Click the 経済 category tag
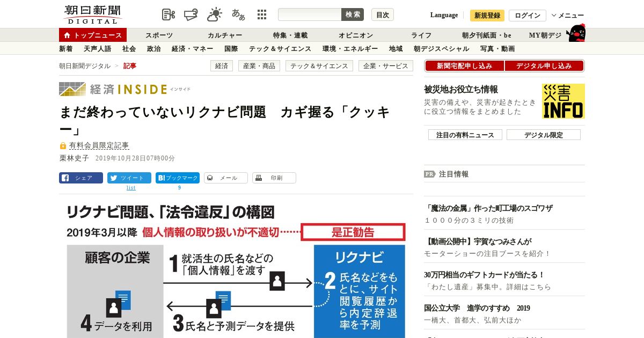The height and width of the screenshot is (338, 644). pyautogui.click(x=222, y=66)
